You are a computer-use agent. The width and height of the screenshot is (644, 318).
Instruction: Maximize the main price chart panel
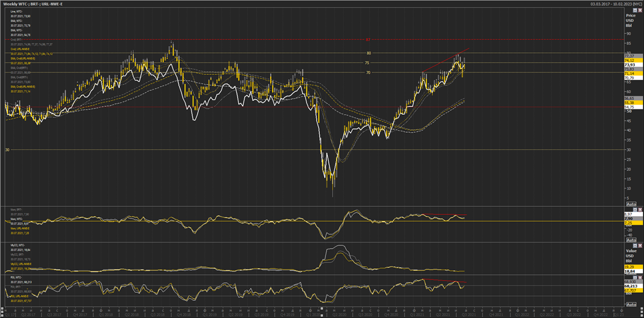click(x=634, y=9)
